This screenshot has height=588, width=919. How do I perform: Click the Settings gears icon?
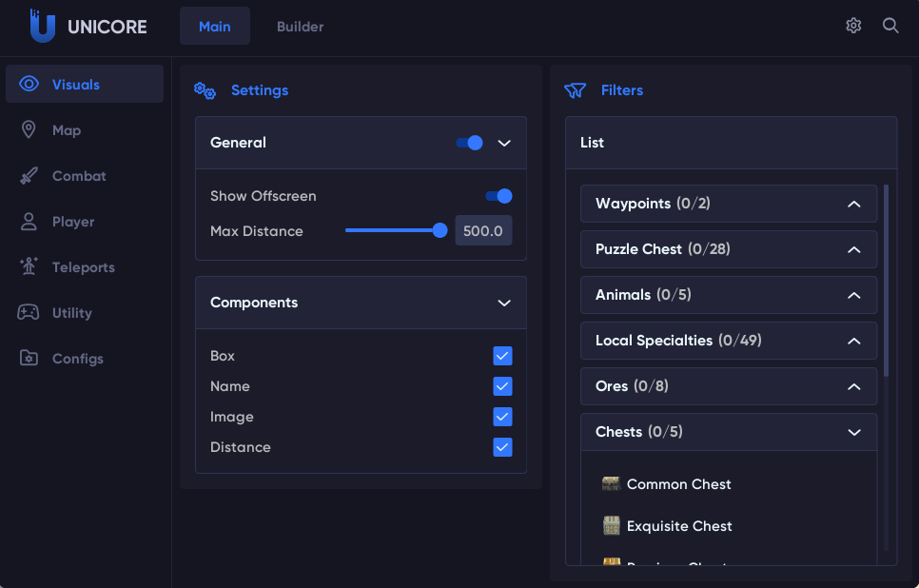205,90
